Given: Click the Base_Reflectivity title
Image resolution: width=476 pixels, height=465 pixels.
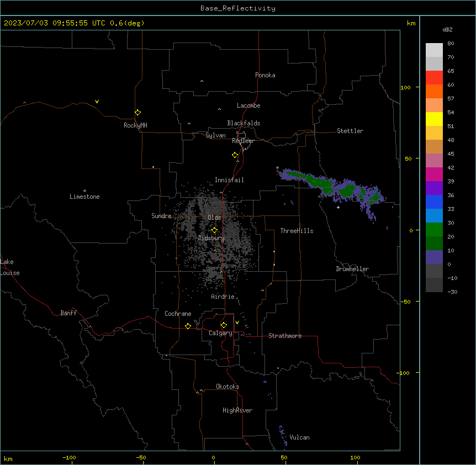Looking at the screenshot, I should (x=238, y=8).
